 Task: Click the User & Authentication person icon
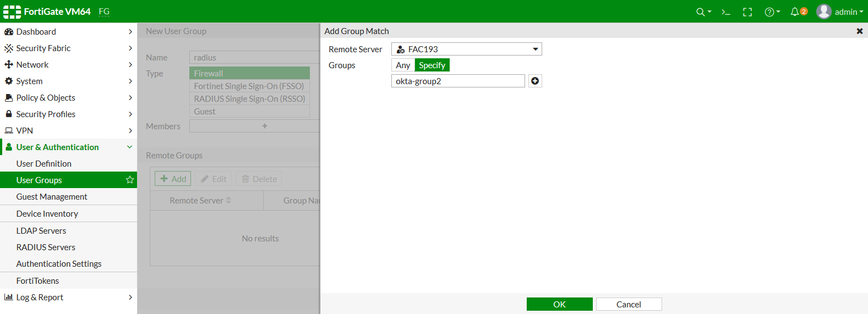pos(9,147)
